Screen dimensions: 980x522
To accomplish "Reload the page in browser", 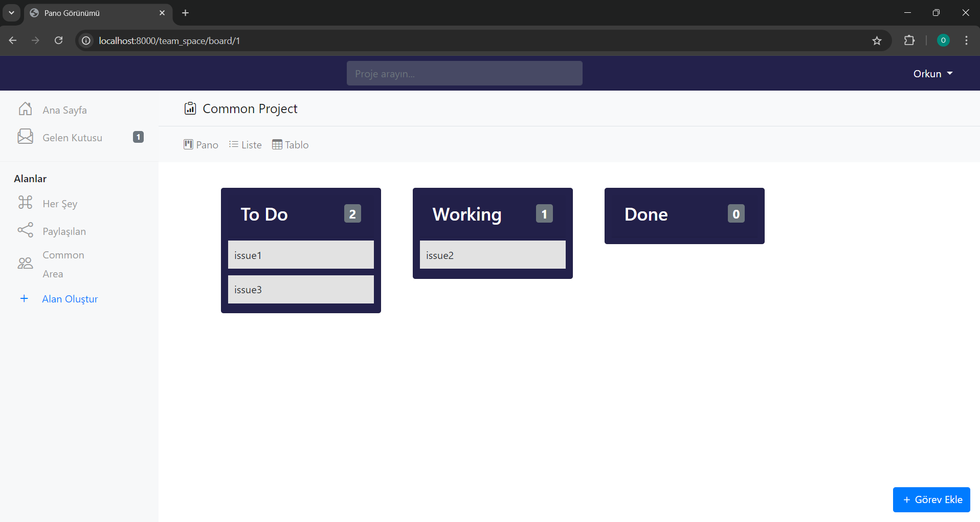I will coord(59,40).
